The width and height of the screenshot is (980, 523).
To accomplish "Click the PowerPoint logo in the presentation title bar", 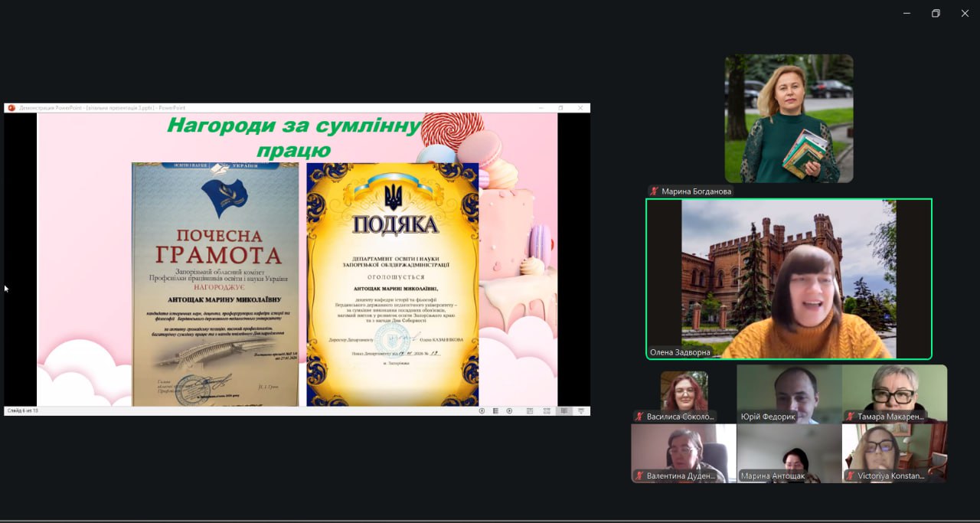I will (x=11, y=108).
